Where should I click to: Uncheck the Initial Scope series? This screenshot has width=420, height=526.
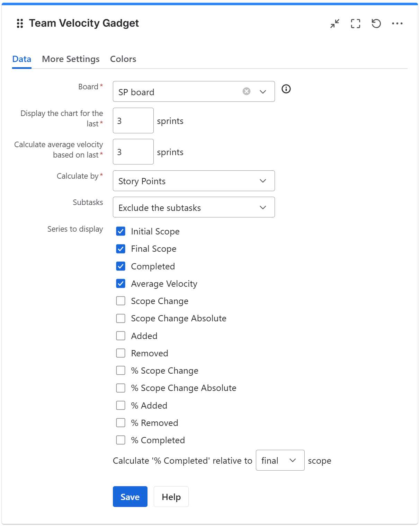point(120,231)
